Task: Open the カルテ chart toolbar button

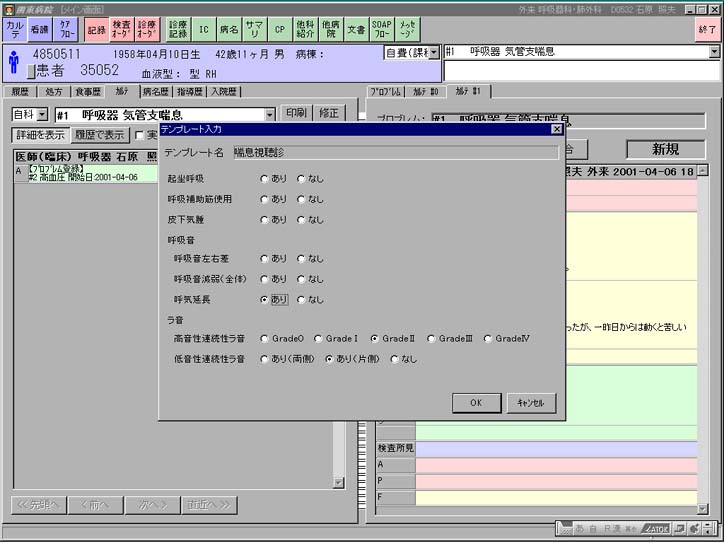Action: tap(15, 30)
